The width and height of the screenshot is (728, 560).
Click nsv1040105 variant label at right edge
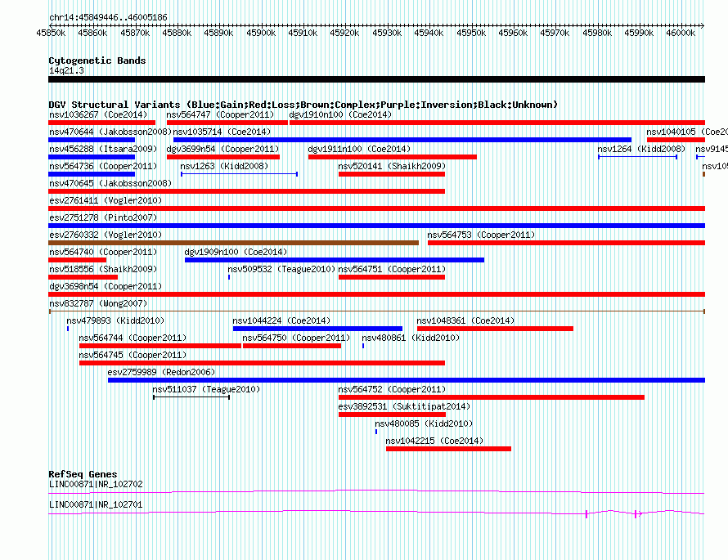coord(687,132)
